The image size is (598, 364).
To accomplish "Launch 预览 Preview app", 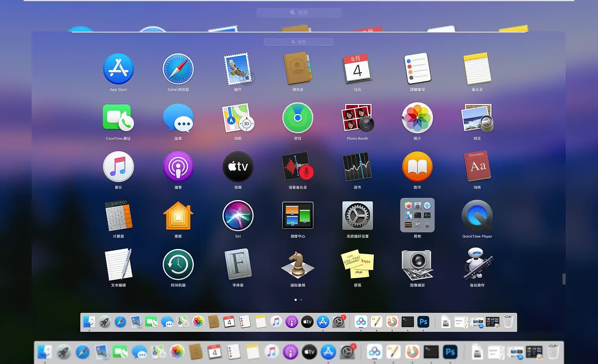I will [477, 118].
